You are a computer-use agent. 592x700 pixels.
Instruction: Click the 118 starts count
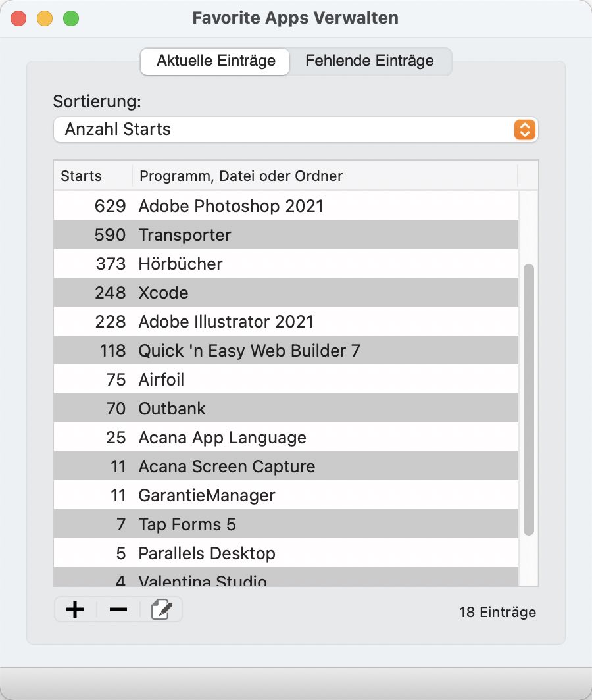112,351
